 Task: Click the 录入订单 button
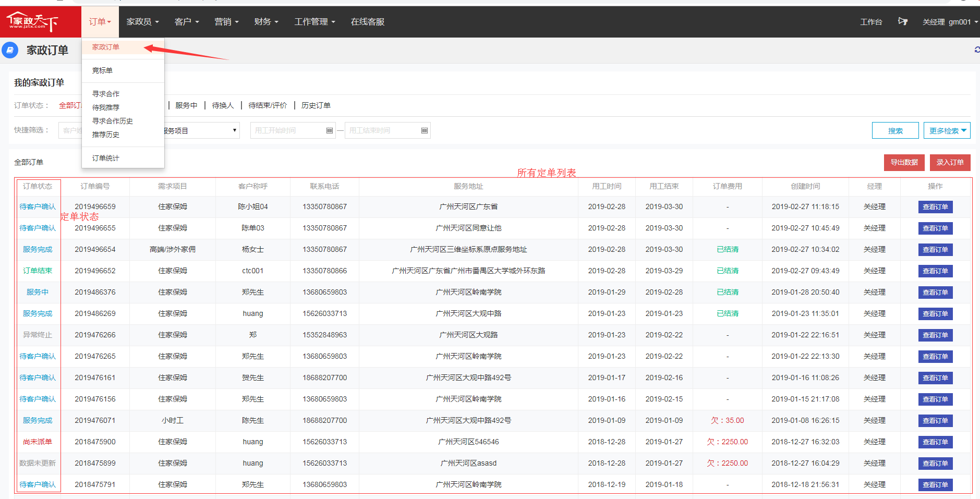(950, 162)
